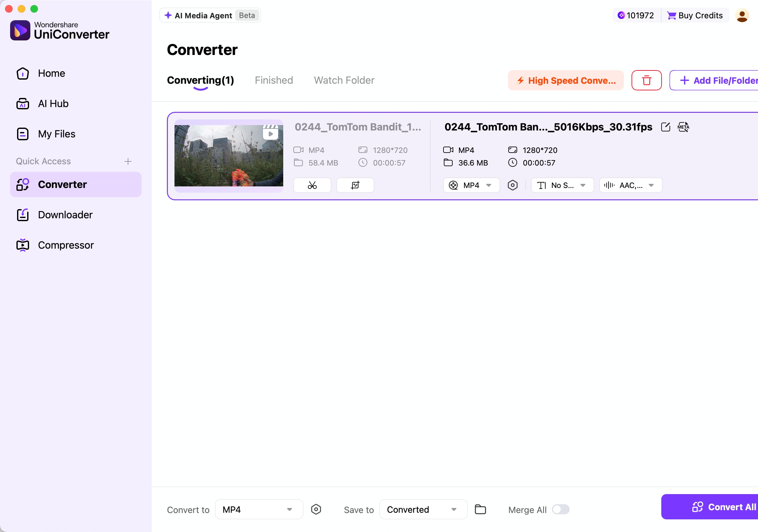Screen dimensions: 758x532
Task: Add Quick Access item with plus
Action: (128, 161)
